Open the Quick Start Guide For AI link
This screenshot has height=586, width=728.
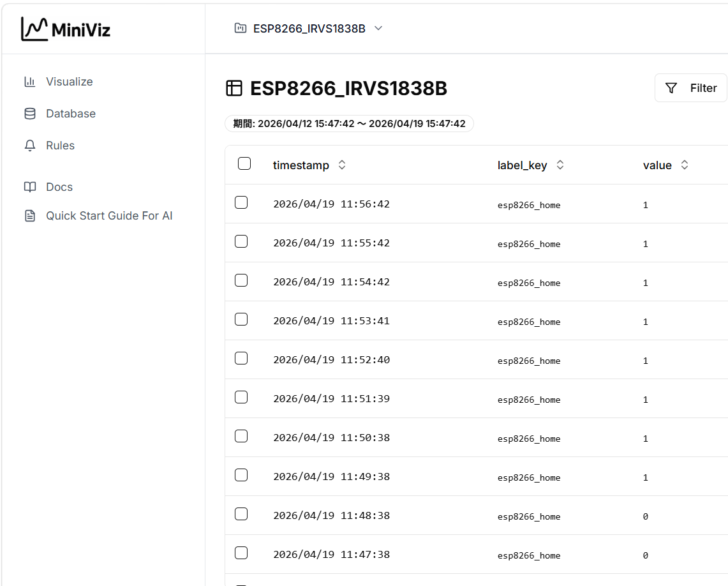(x=109, y=216)
